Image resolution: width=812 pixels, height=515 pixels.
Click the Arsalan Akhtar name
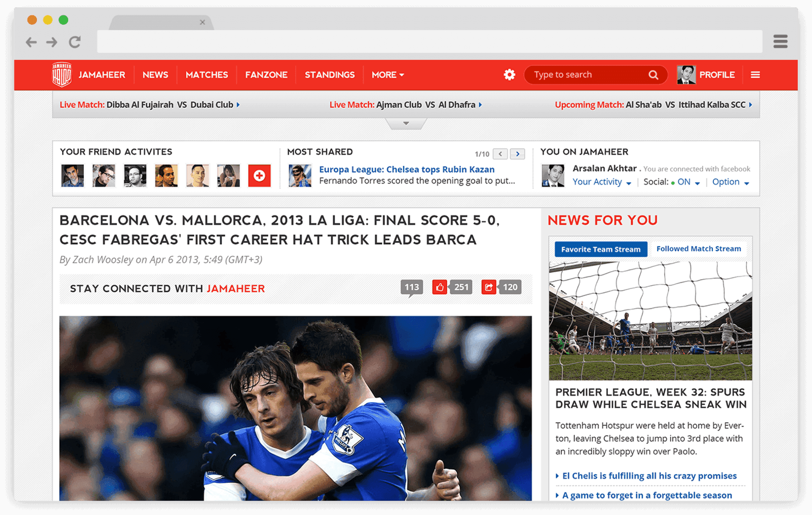point(604,169)
